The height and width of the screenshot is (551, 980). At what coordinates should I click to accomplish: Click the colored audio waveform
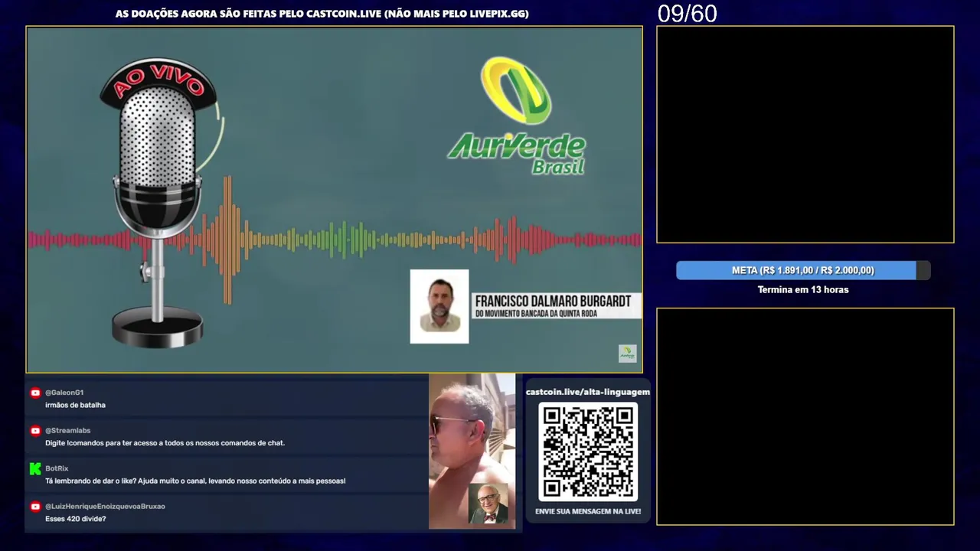click(335, 240)
